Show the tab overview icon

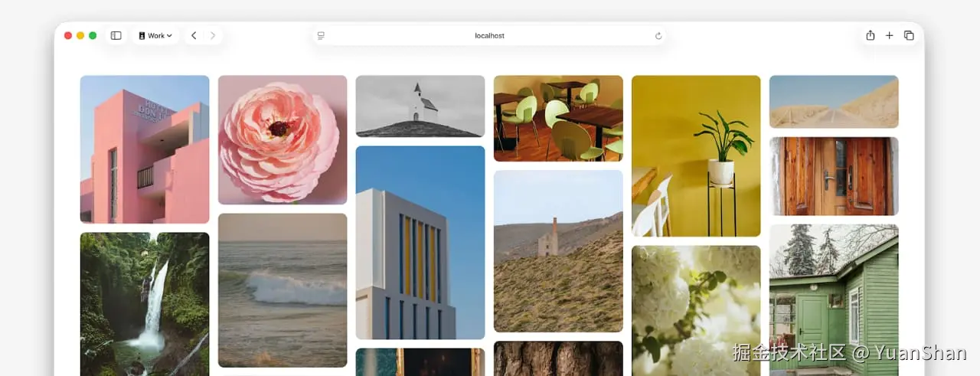pos(909,36)
